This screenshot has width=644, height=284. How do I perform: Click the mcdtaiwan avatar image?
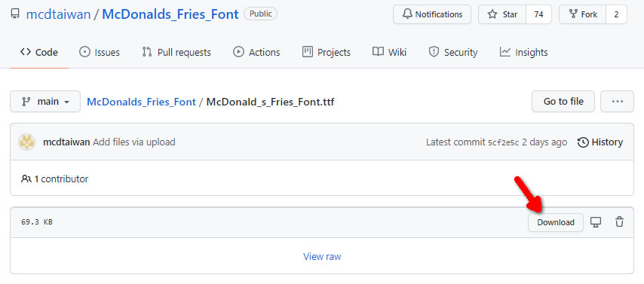point(26,142)
